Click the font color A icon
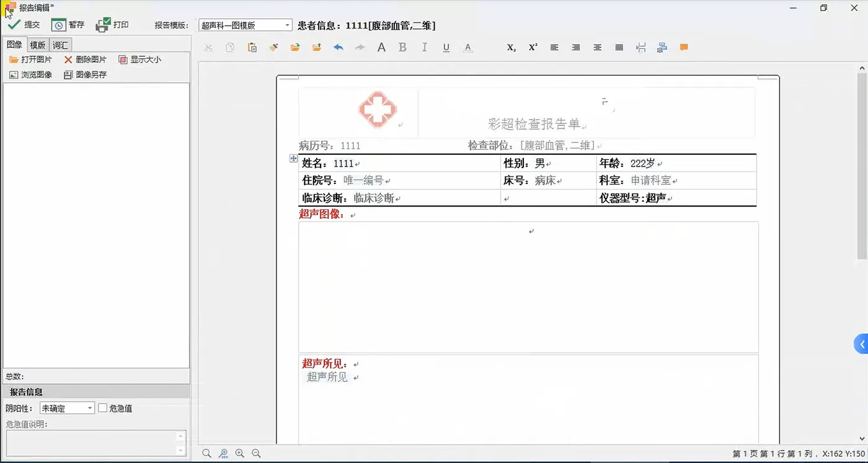 pos(468,47)
